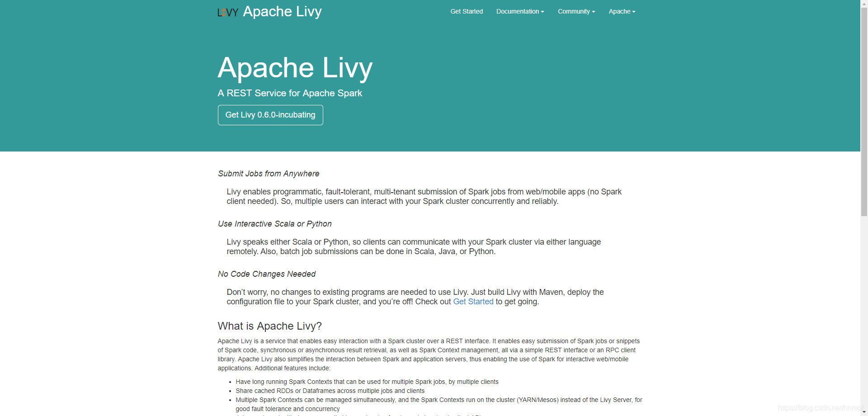
Task: Expand the Documentation dropdown menu
Action: (520, 11)
